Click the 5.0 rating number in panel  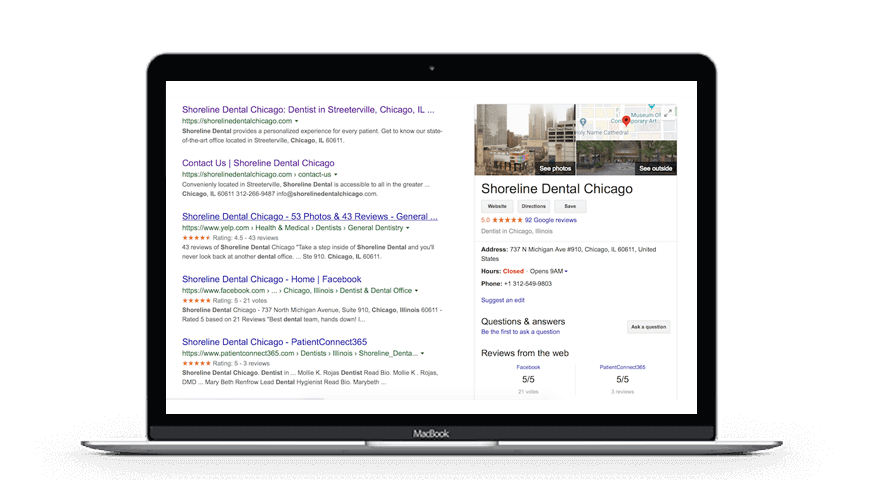[485, 220]
